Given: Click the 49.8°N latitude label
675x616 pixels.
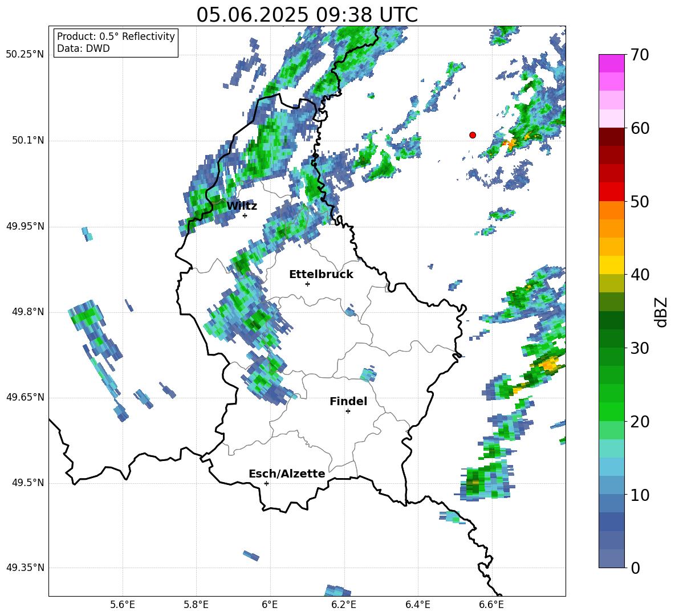Looking at the screenshot, I should pos(27,312).
